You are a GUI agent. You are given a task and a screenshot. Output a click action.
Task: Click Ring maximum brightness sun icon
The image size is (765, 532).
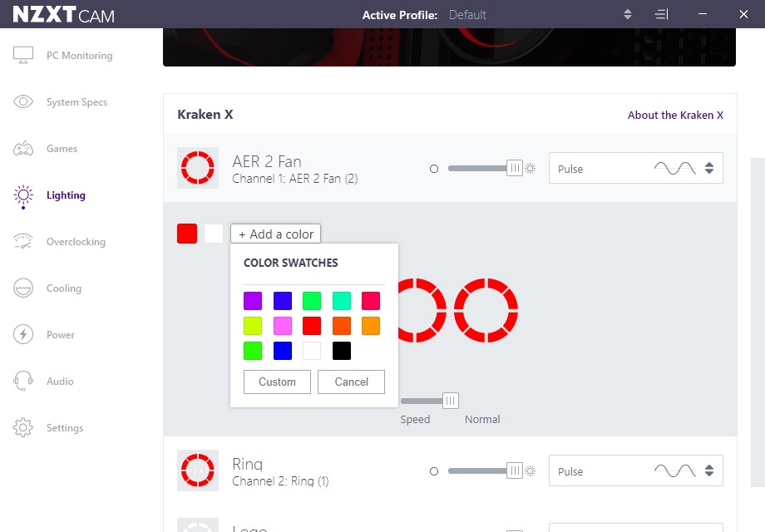531,471
